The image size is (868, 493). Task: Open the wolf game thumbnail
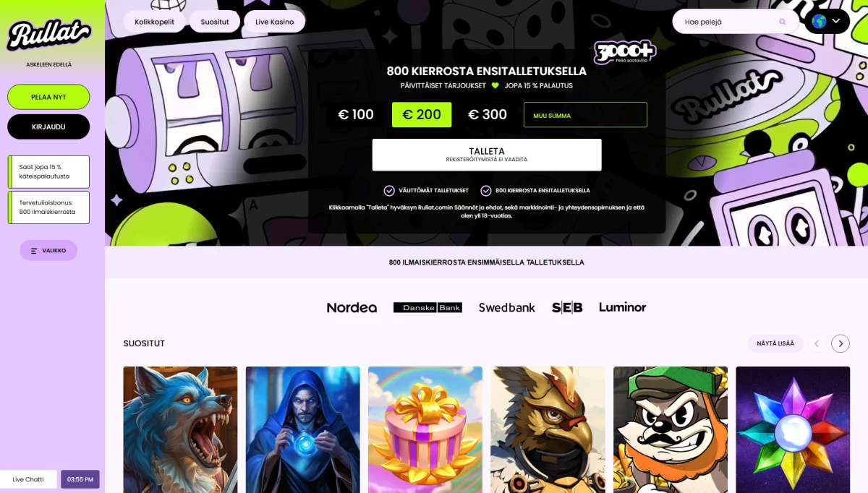(180, 429)
